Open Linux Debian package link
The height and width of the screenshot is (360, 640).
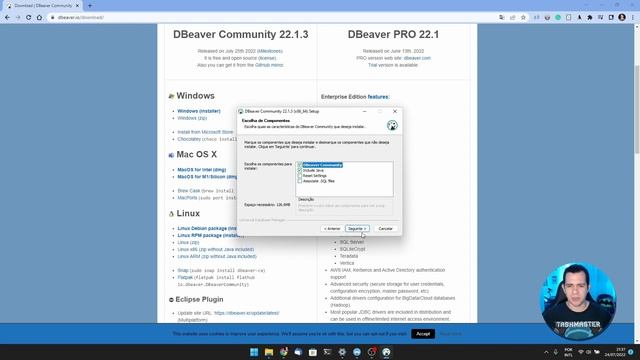(207, 229)
